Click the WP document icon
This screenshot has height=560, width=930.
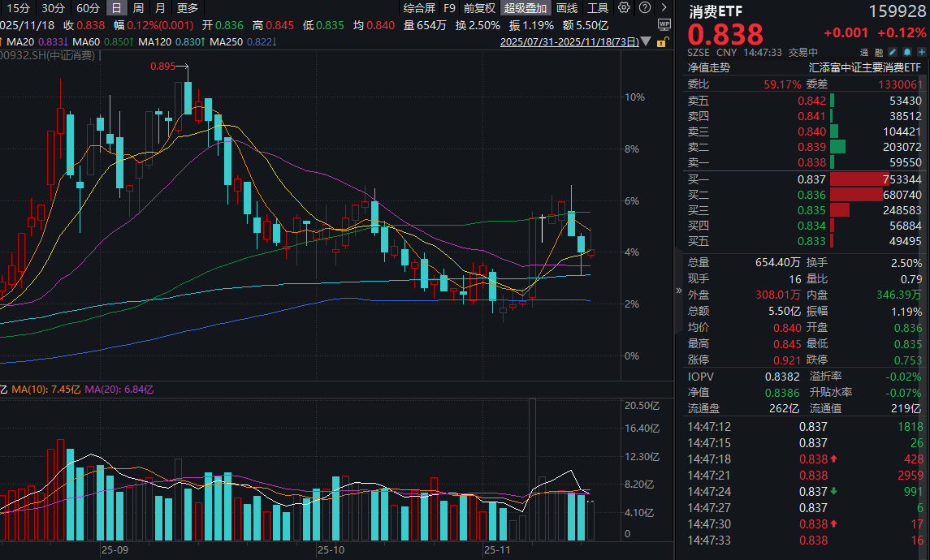tap(664, 25)
